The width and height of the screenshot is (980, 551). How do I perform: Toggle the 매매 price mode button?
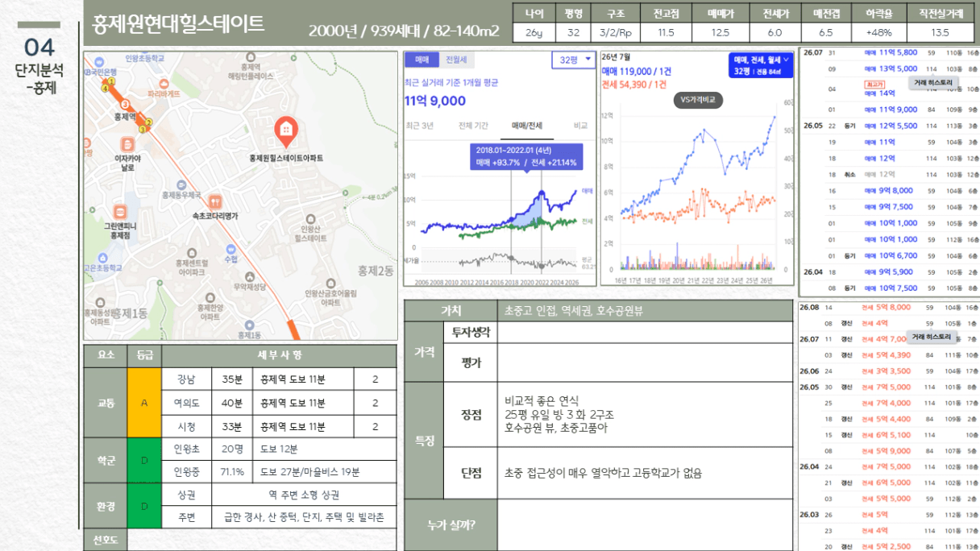[x=421, y=60]
